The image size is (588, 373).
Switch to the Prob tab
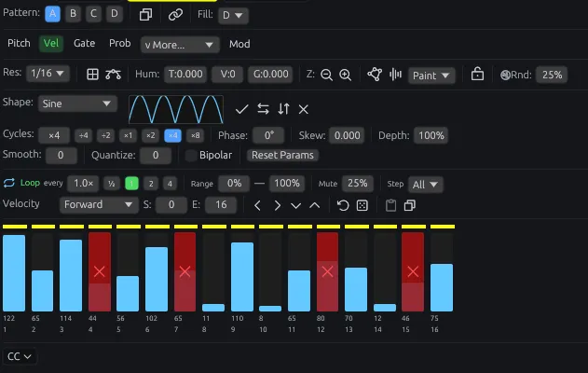pyautogui.click(x=120, y=43)
